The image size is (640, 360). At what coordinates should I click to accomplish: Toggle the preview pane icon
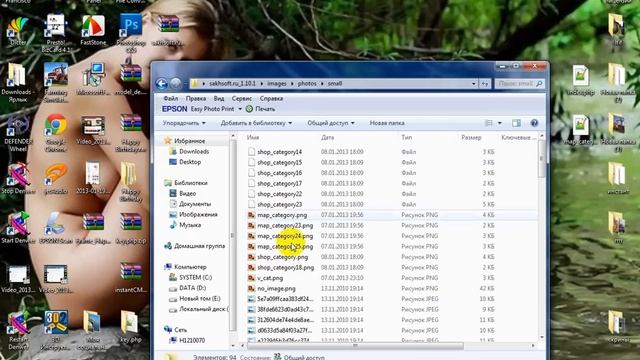tap(516, 123)
